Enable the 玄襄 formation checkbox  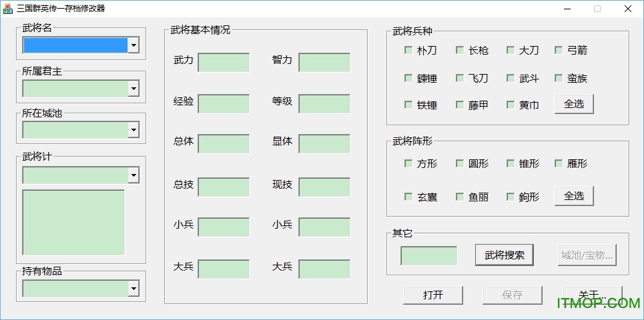408,197
